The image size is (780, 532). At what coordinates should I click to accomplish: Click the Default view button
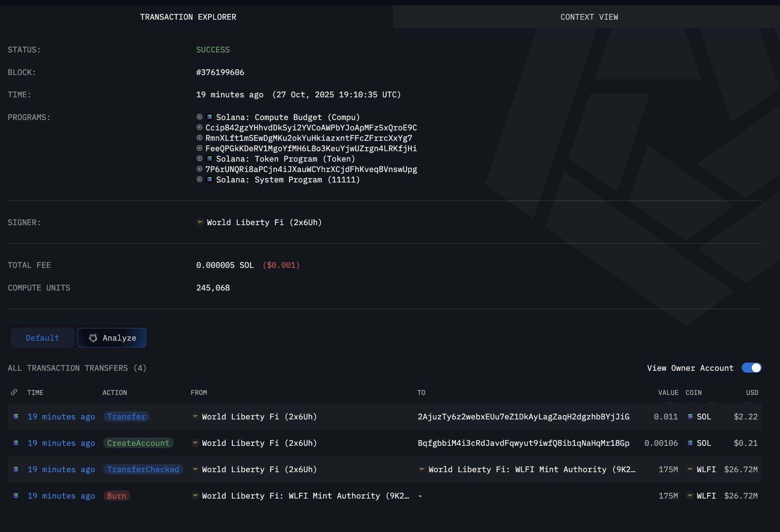tap(42, 338)
